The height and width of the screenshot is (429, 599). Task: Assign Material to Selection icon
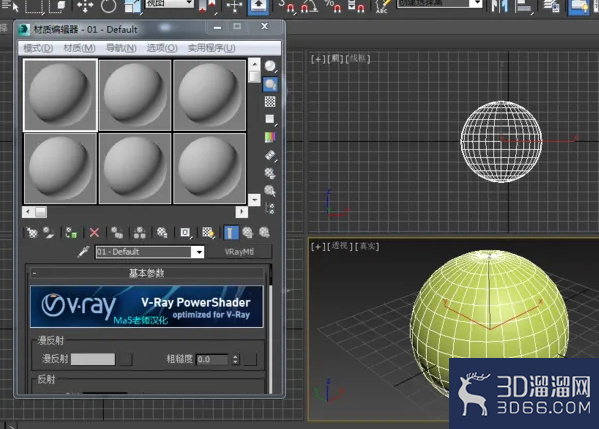pos(71,232)
